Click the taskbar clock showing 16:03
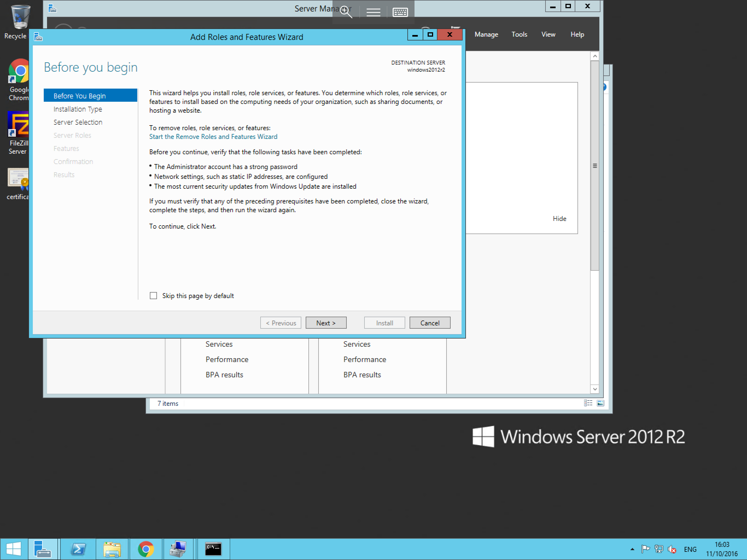Viewport: 747px width, 560px height. [722, 549]
